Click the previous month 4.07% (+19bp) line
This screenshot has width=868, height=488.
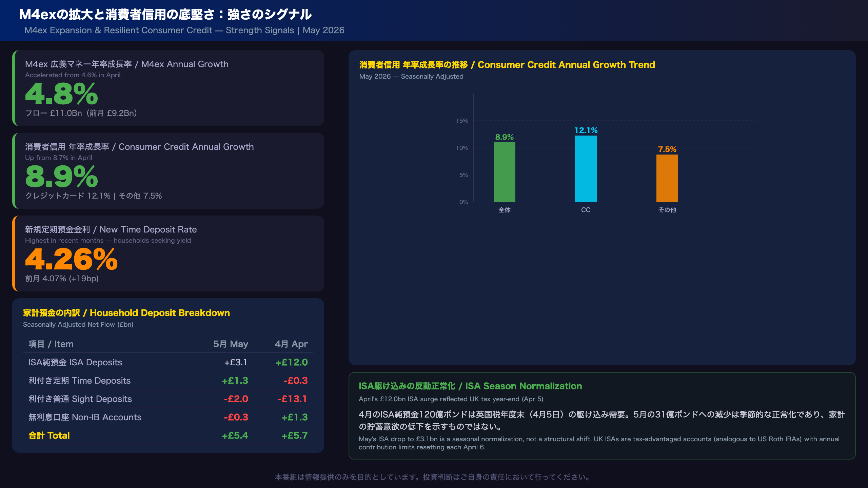[62, 279]
